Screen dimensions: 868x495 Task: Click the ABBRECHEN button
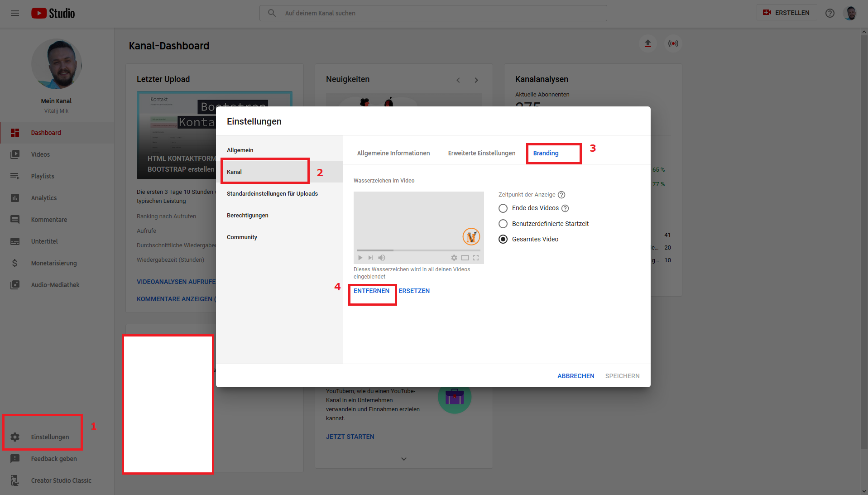[x=575, y=376]
